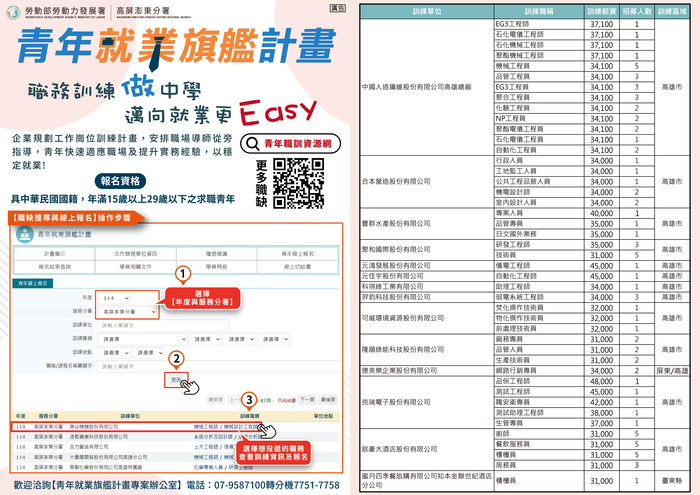Click the QR code for more vacancies
Image resolution: width=700 pixels, height=495 pixels.
(x=298, y=183)
